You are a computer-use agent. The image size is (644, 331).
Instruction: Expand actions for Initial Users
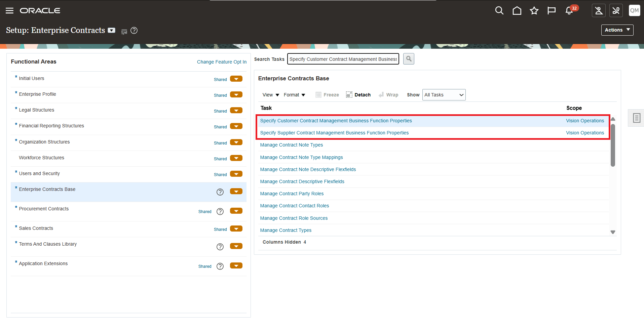click(x=236, y=79)
